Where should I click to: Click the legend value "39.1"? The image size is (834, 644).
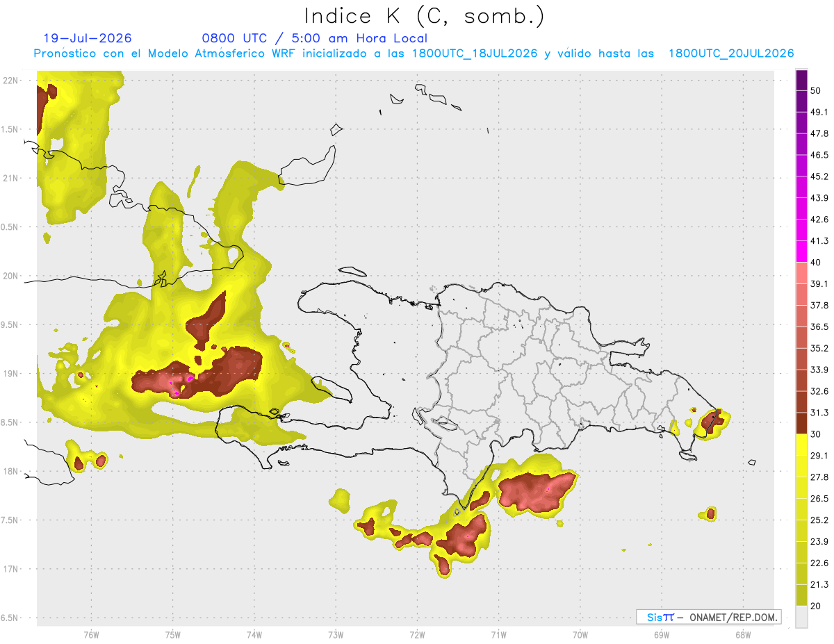coord(819,284)
